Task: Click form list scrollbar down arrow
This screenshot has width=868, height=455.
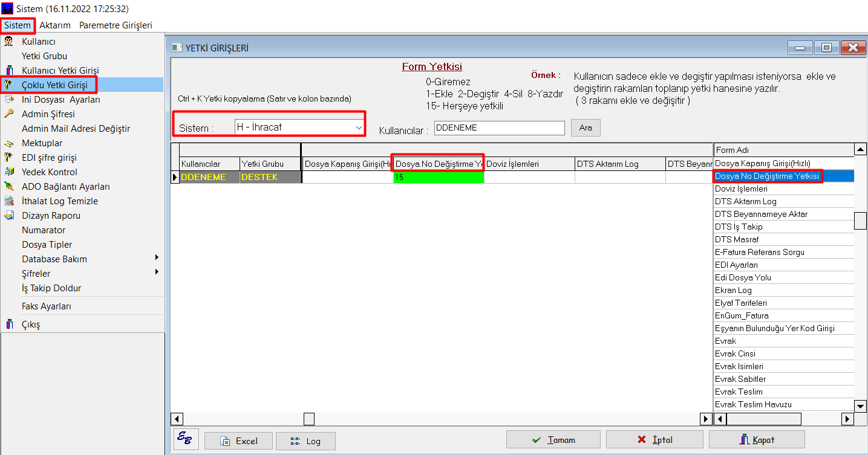Action: 860,406
